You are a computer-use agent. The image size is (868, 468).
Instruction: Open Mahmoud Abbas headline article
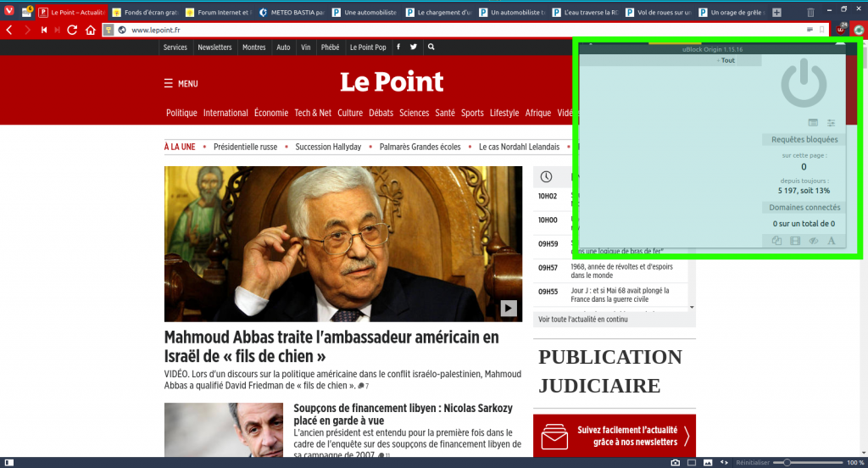331,346
